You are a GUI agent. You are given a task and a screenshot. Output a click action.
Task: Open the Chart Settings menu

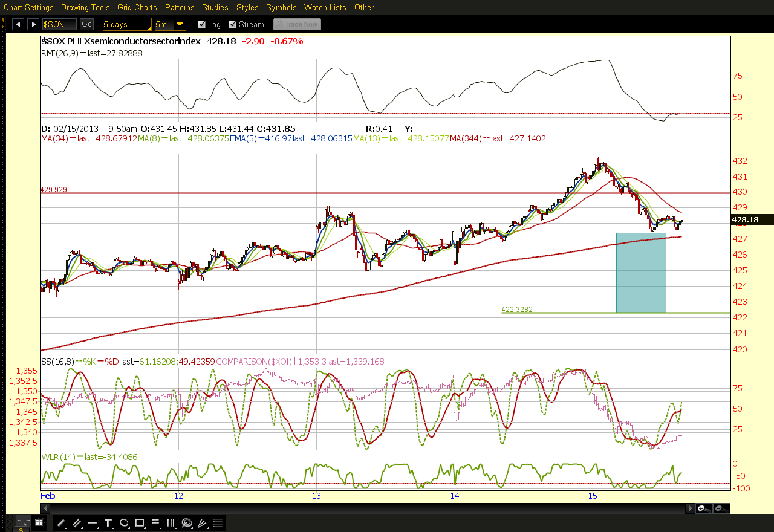pos(28,7)
